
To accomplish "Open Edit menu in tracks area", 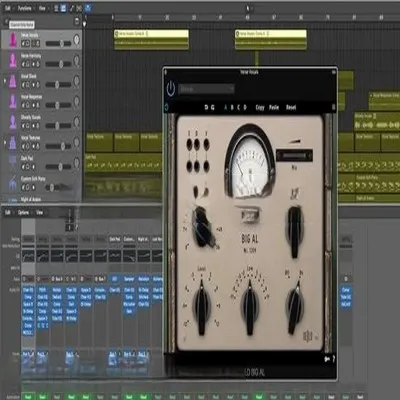I will point(8,8).
